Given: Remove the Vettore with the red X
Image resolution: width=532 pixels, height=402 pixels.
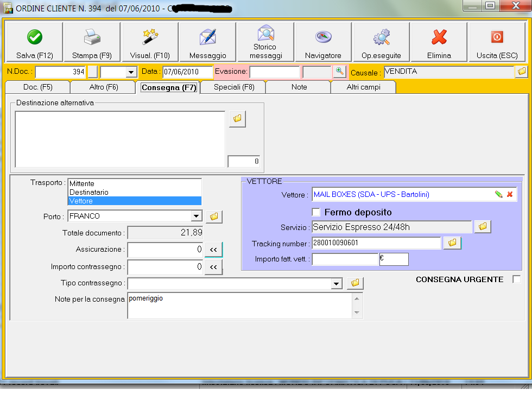Looking at the screenshot, I should 510,194.
